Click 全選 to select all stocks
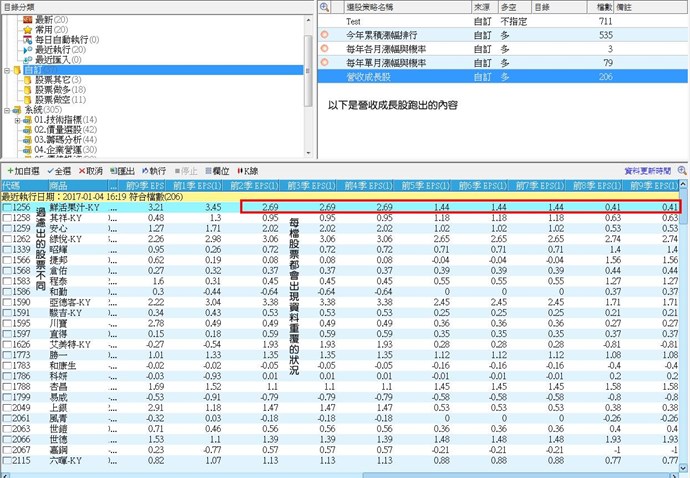Screen dimensions: 690x478 coord(58,171)
